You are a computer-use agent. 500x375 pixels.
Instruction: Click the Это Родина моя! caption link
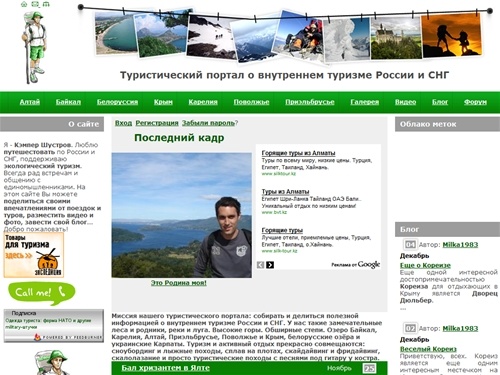[x=179, y=283]
